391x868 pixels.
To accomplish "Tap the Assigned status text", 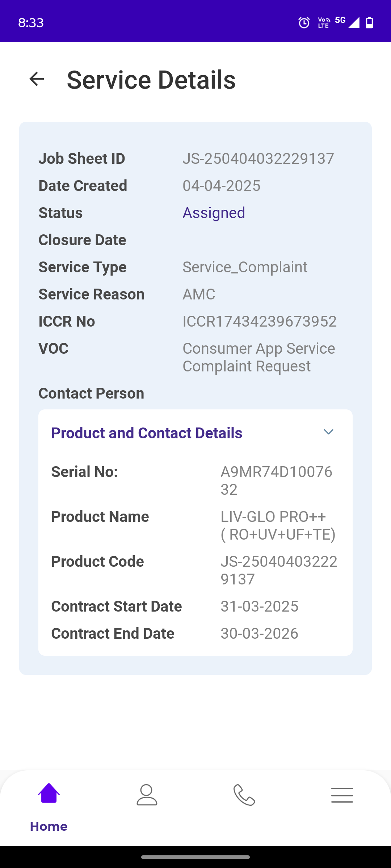I will tap(214, 213).
